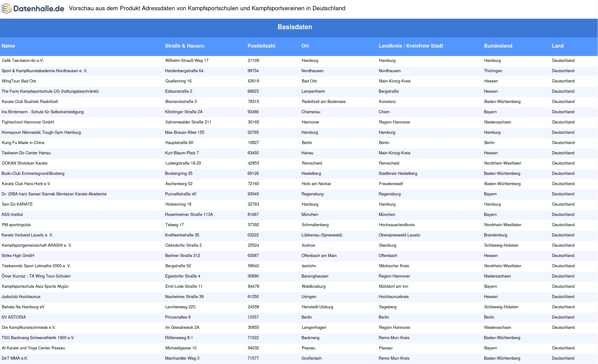
Task: Select the Postleitzahl column header
Action: click(261, 46)
